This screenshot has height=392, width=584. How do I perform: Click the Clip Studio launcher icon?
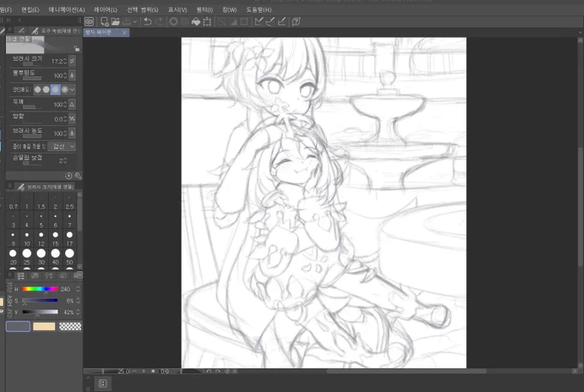89,22
